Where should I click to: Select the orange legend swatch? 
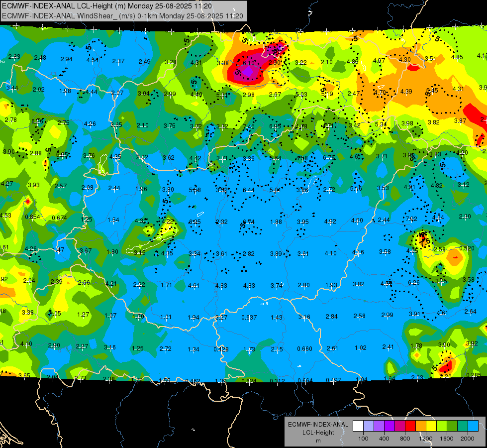(x=421, y=426)
